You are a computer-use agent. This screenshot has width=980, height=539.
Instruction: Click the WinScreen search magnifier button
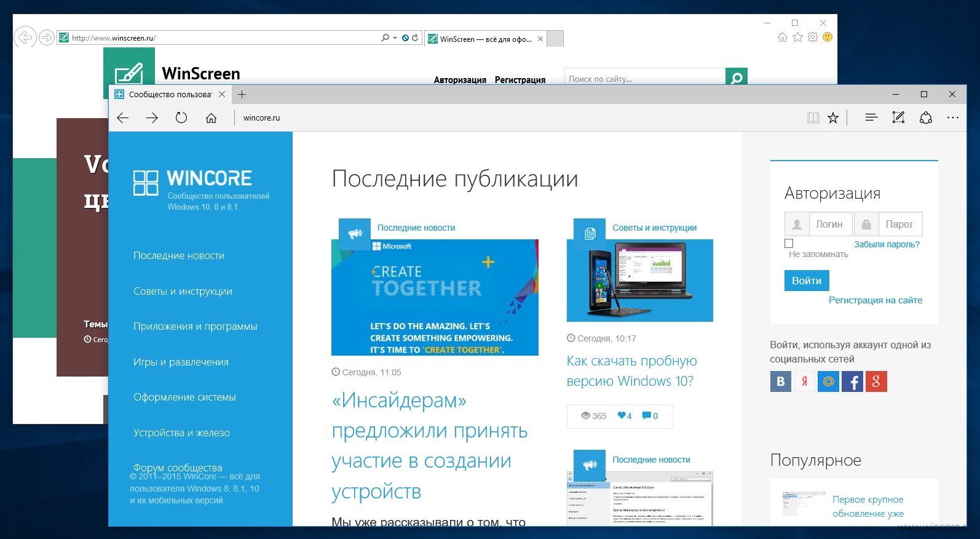737,78
